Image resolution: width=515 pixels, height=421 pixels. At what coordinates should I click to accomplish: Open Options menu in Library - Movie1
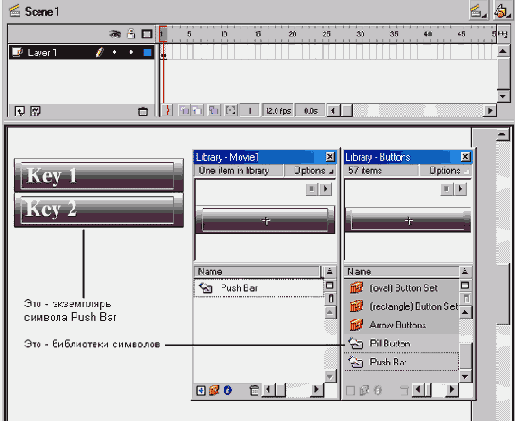[x=310, y=171]
